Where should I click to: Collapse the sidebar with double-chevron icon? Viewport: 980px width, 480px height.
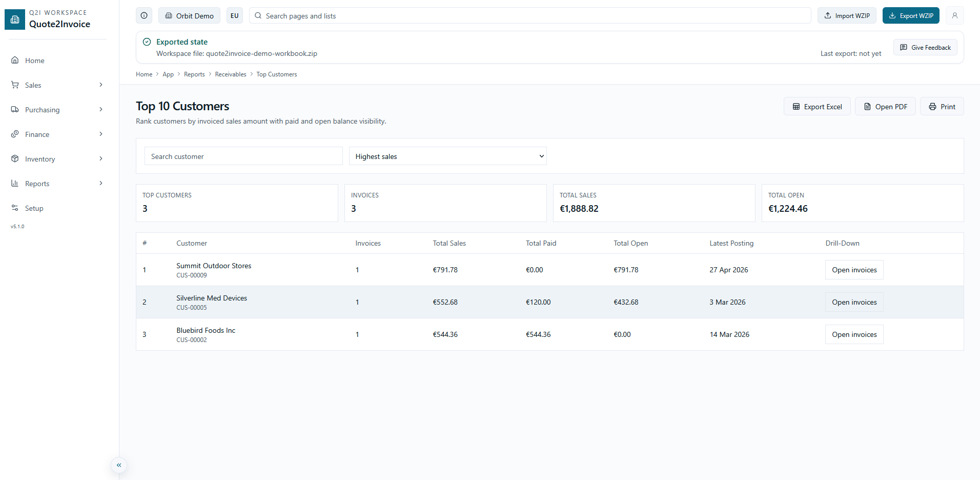click(x=119, y=465)
